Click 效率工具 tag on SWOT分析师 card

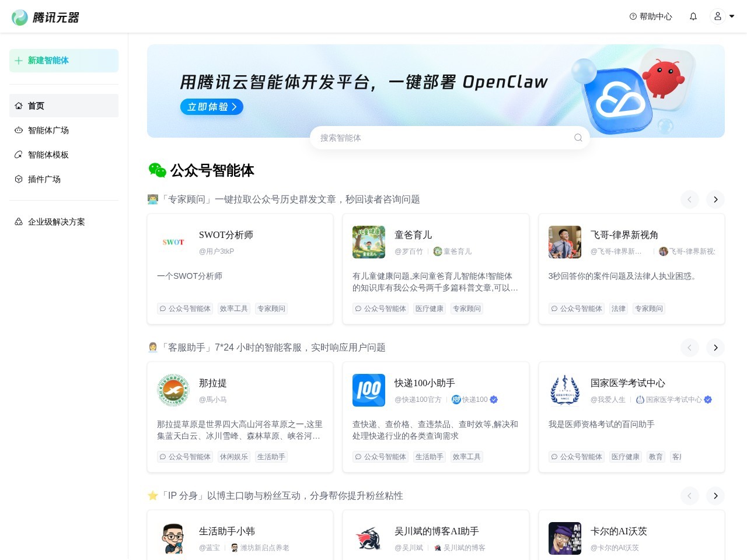[234, 309]
